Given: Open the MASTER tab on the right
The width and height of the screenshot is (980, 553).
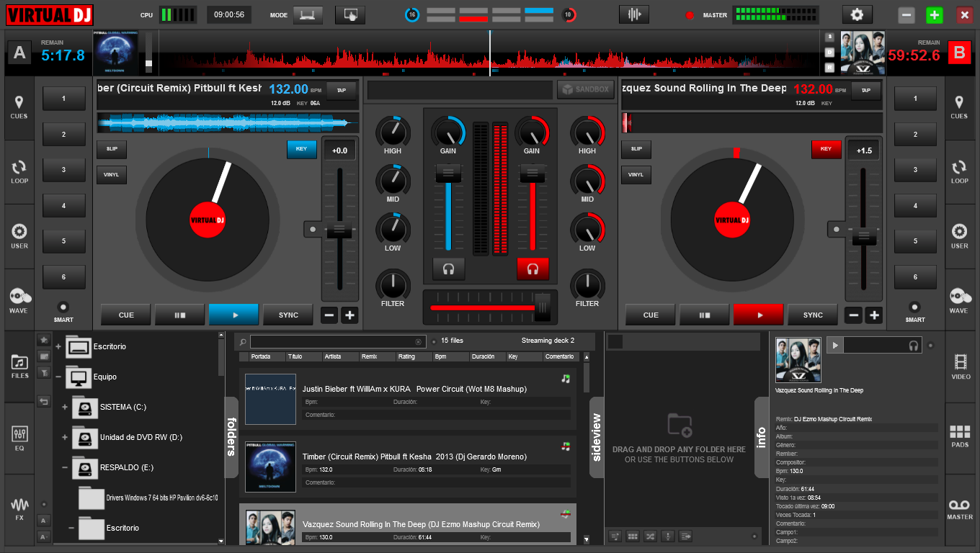Looking at the screenshot, I should point(960,508).
